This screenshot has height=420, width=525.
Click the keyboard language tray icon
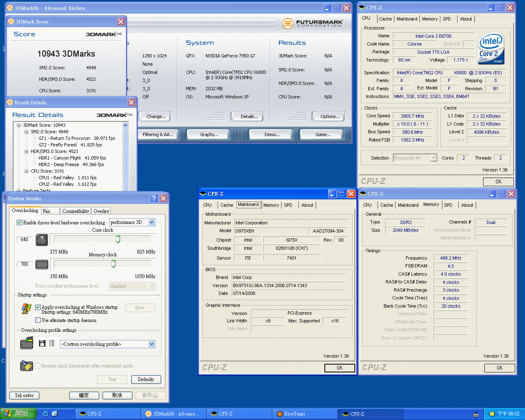point(476,414)
